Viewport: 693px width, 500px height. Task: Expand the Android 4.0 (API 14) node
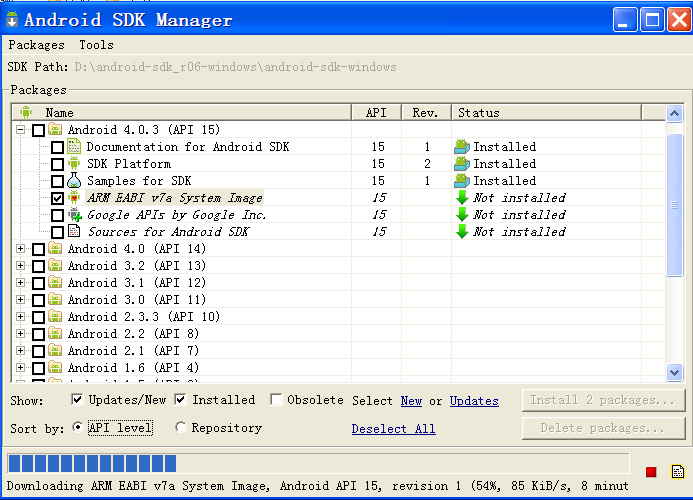(x=21, y=249)
